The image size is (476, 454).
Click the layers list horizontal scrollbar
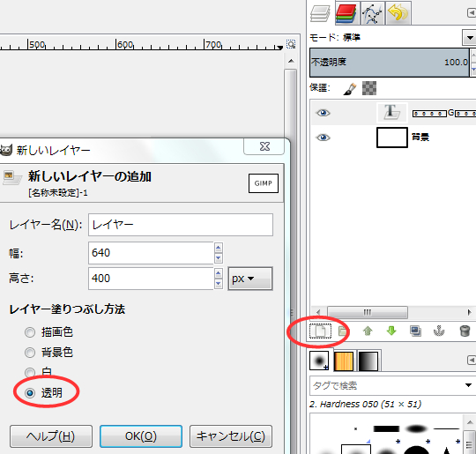(368, 312)
